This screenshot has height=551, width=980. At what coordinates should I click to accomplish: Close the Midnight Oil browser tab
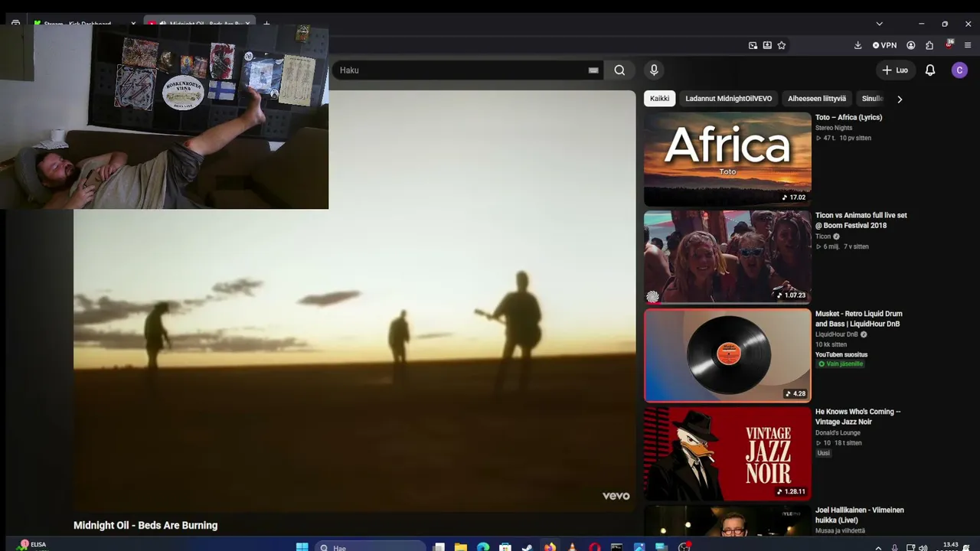[247, 24]
